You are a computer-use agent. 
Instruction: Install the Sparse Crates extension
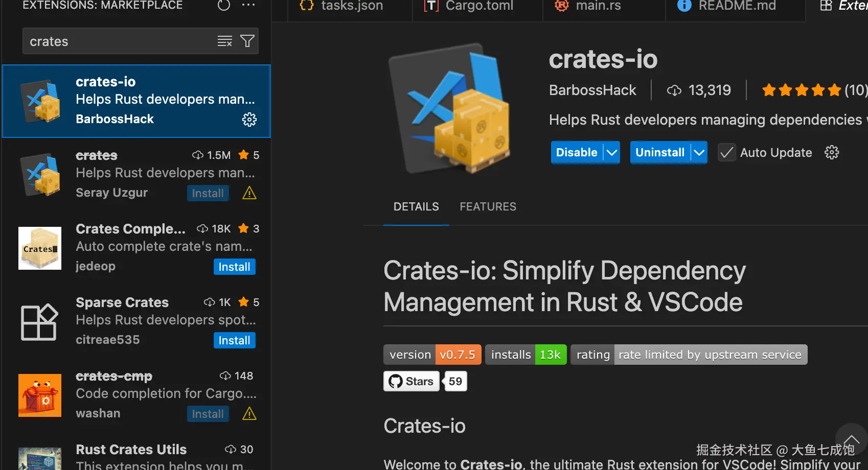(234, 340)
